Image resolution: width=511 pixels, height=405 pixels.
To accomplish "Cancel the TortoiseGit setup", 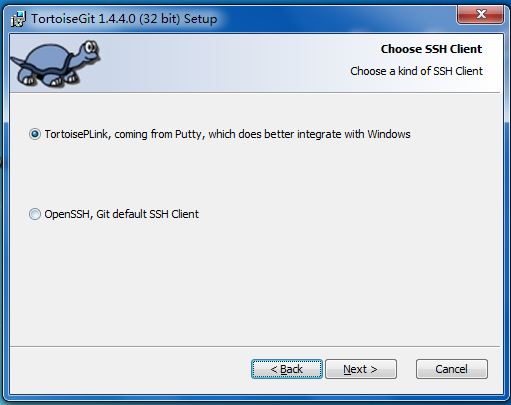I will point(452,369).
